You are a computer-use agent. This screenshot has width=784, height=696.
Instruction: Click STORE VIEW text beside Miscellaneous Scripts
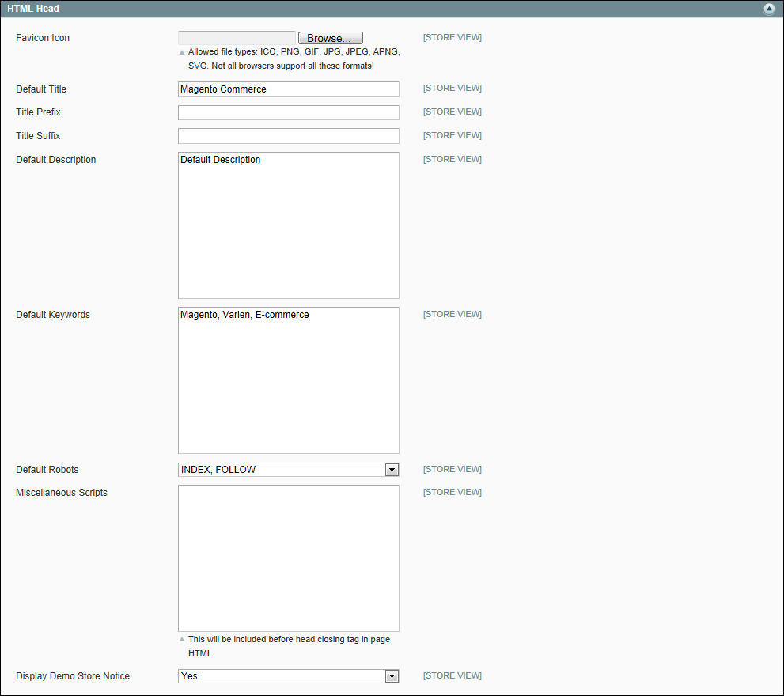coord(453,492)
